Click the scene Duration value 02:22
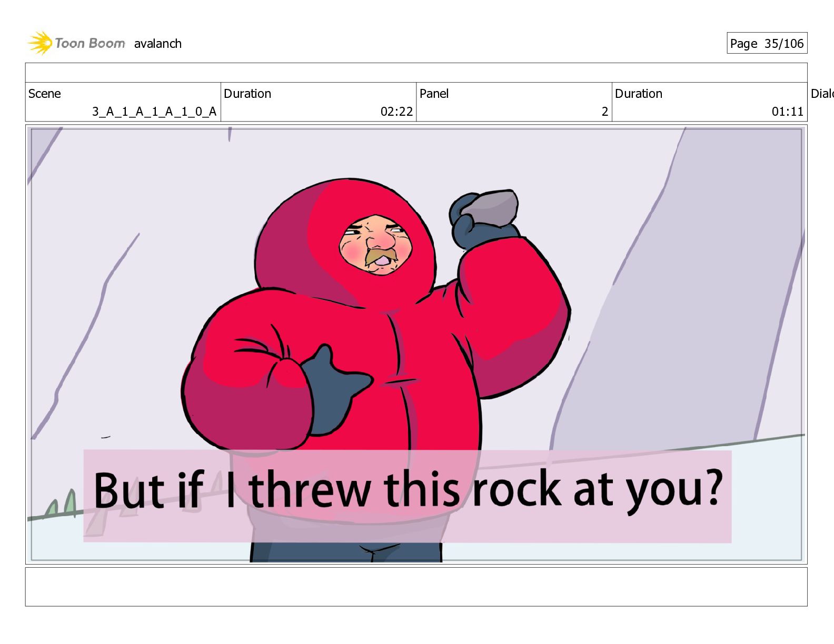834x644 pixels. click(x=396, y=112)
